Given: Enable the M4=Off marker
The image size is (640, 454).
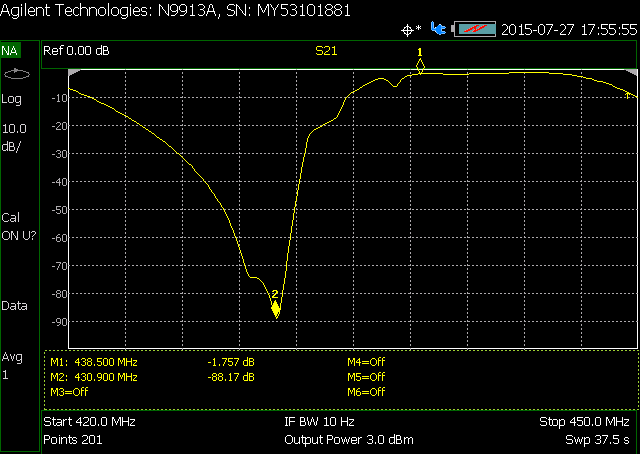Looking at the screenshot, I should 365,362.
